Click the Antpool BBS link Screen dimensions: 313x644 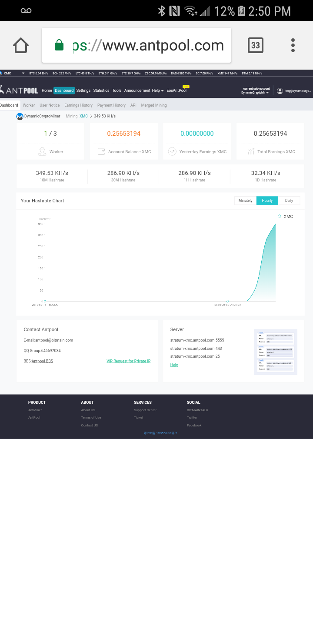coord(42,361)
